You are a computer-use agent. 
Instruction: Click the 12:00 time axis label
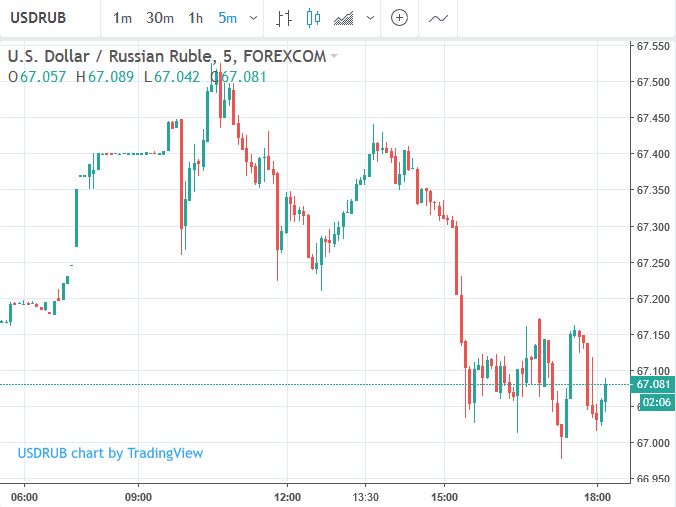tap(287, 497)
